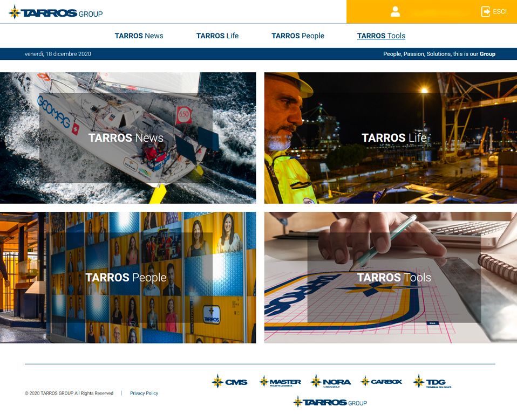Click the ESCI logout text
517x420 pixels.
click(500, 12)
